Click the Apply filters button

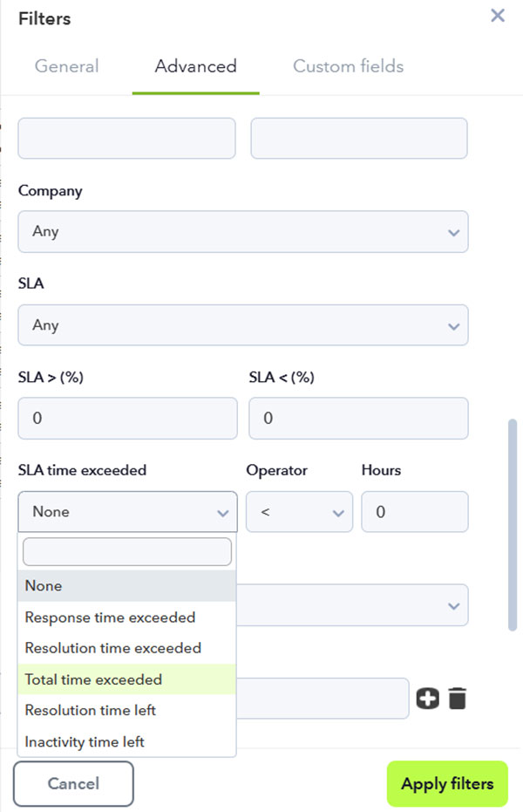pos(447,783)
